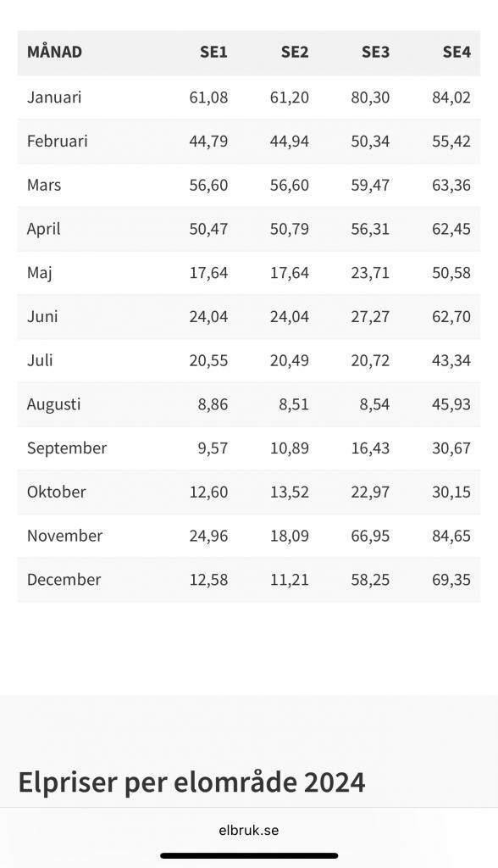Click the Oktober SE3 value 22,97
The height and width of the screenshot is (868, 498).
(370, 492)
